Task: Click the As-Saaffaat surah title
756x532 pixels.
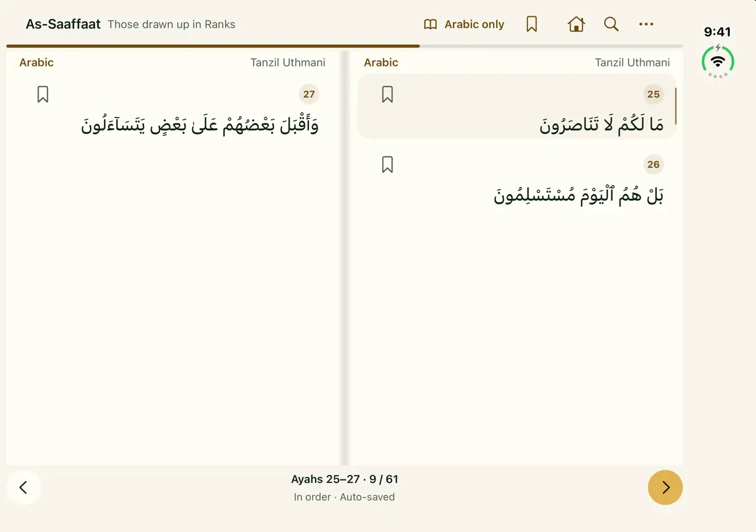Action: point(63,24)
